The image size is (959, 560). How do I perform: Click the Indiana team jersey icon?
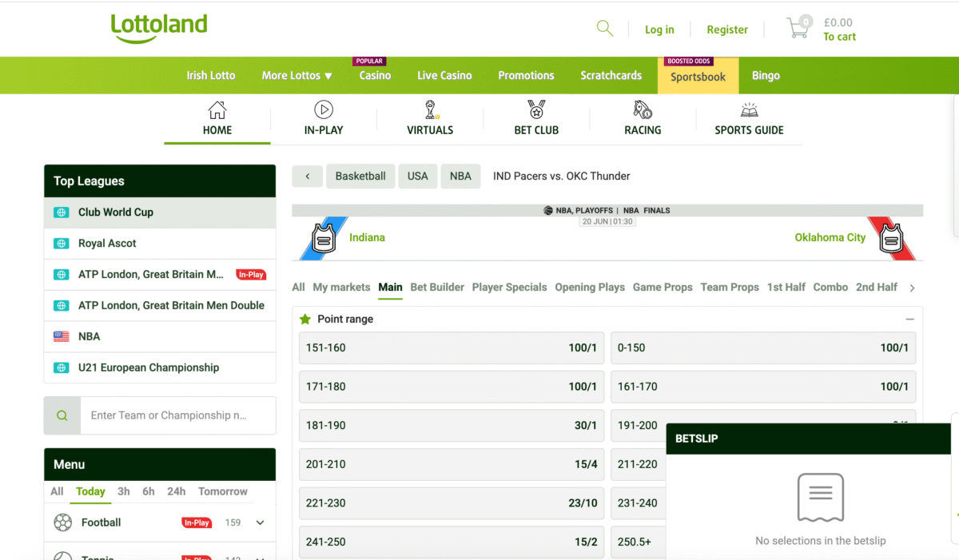pyautogui.click(x=324, y=238)
